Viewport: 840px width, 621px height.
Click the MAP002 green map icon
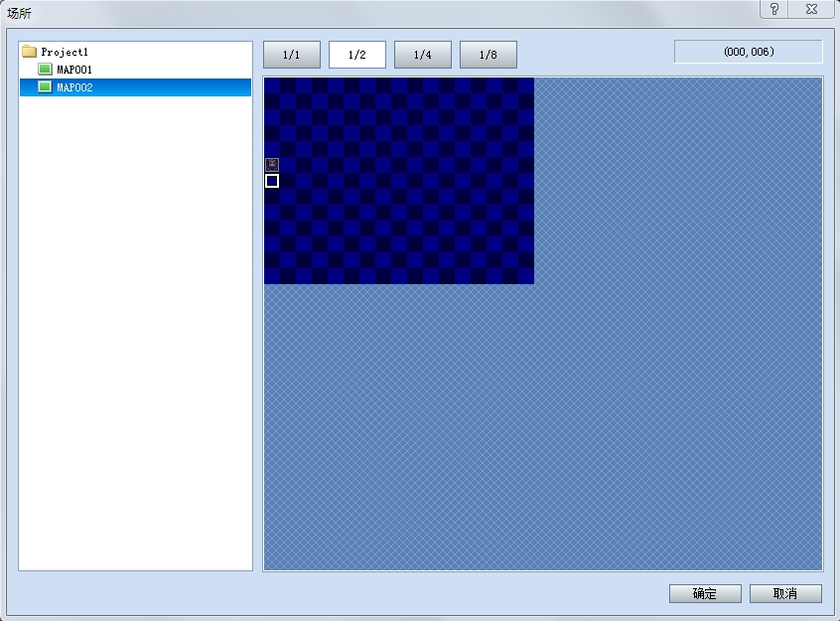click(x=45, y=86)
